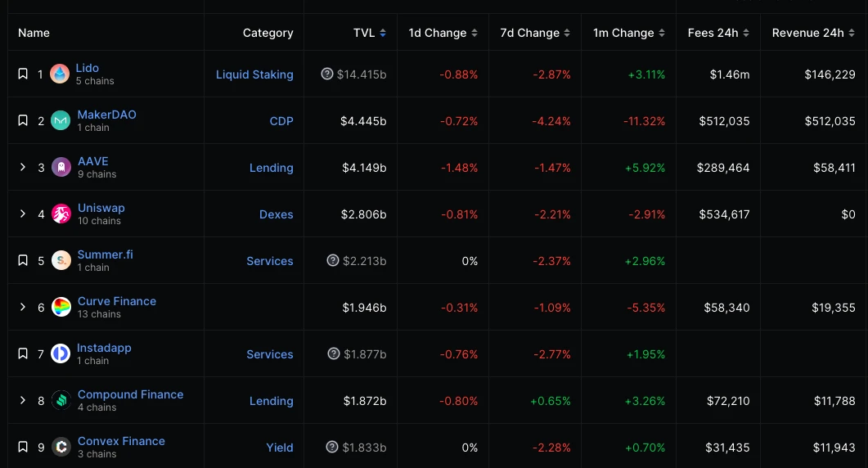Expand the AAVE row chevron

click(23, 168)
